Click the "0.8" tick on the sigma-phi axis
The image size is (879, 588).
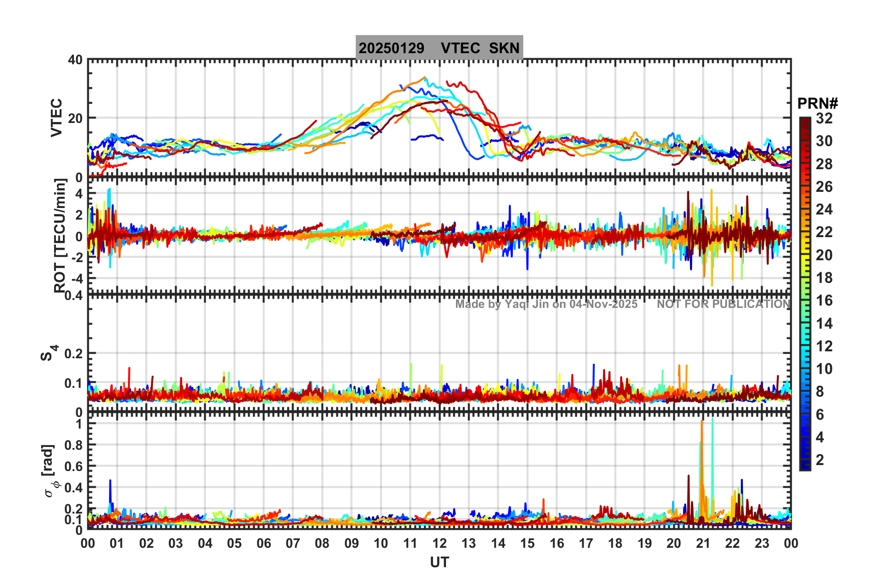click(73, 445)
